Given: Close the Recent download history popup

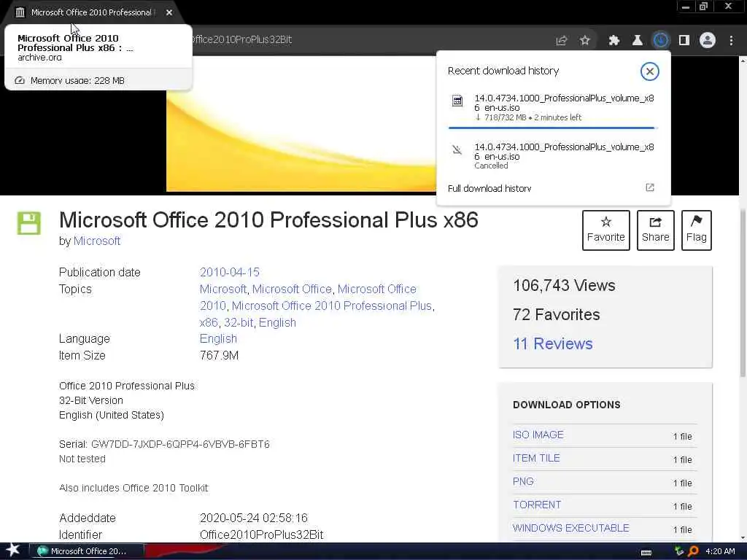Looking at the screenshot, I should pos(650,71).
